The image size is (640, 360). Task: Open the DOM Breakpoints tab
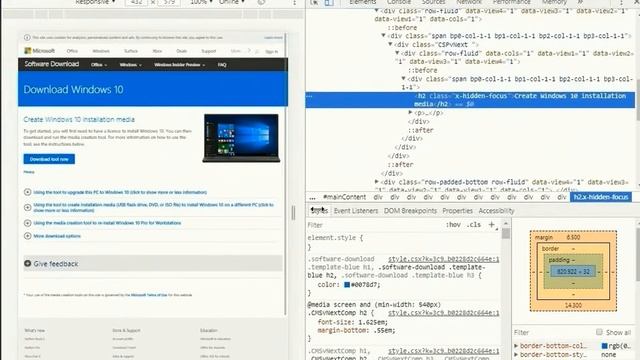coord(410,211)
